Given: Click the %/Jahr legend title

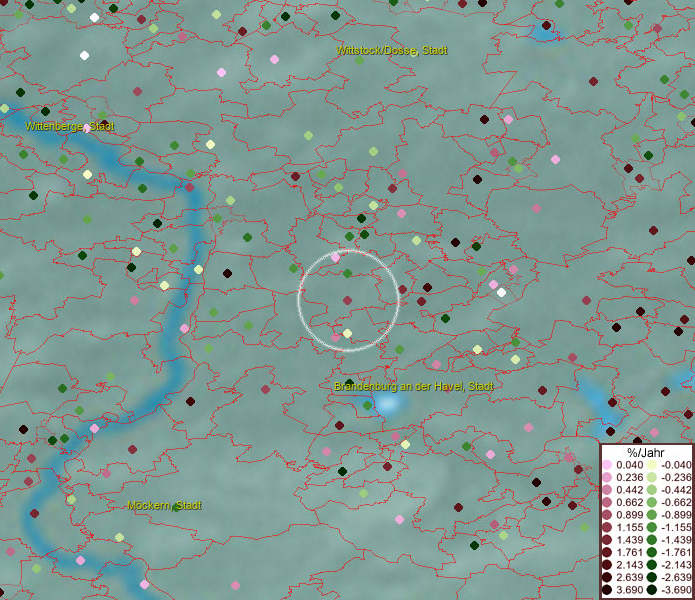Looking at the screenshot, I should [646, 452].
